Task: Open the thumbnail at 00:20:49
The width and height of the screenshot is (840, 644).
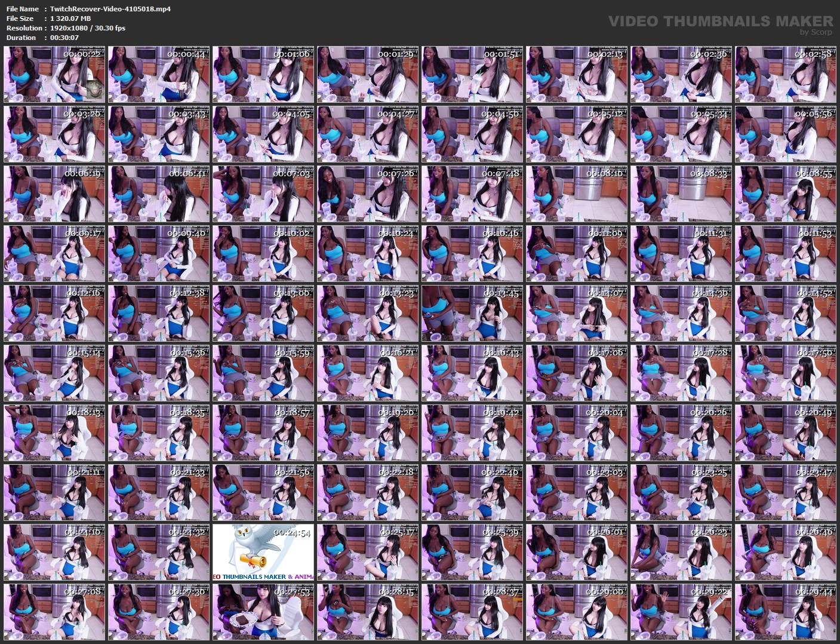Action: [x=786, y=433]
